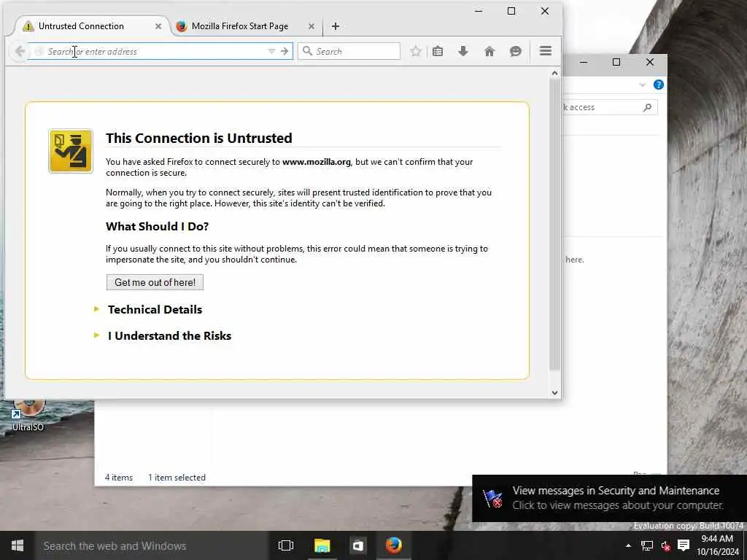Close the File Explorer window
The width and height of the screenshot is (747, 560).
click(650, 62)
